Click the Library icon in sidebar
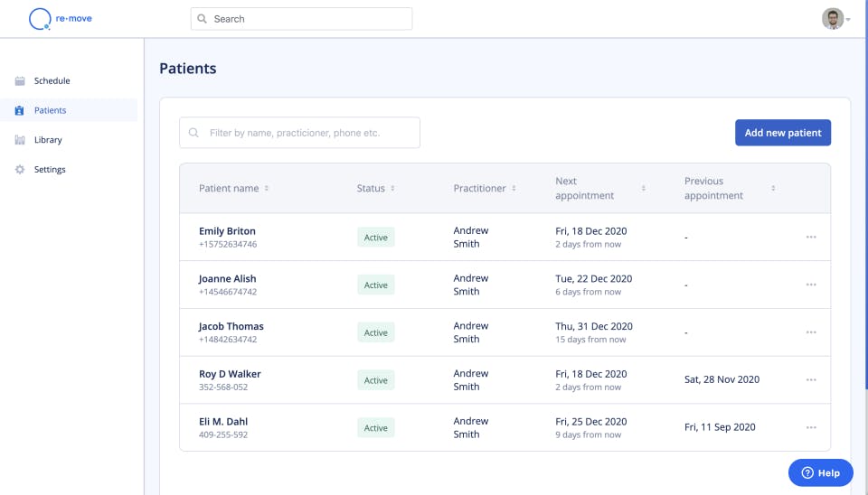This screenshot has height=495, width=868. coord(20,140)
